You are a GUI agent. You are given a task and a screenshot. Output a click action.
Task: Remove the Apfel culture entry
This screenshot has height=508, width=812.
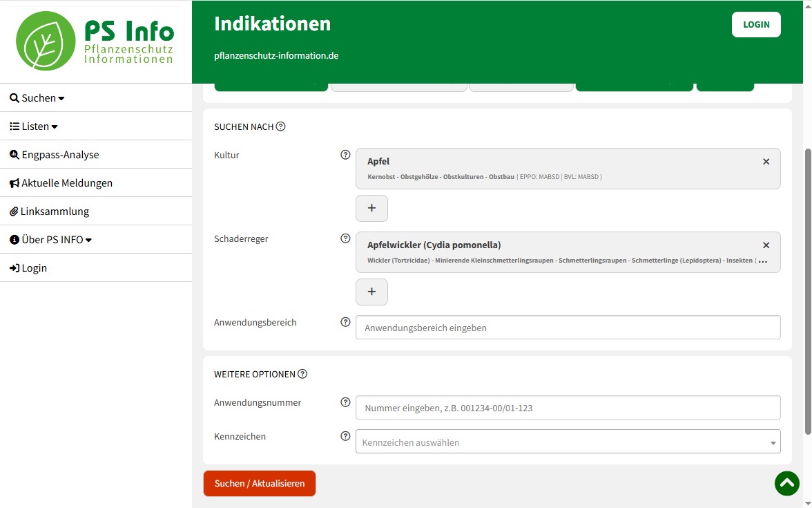point(766,162)
